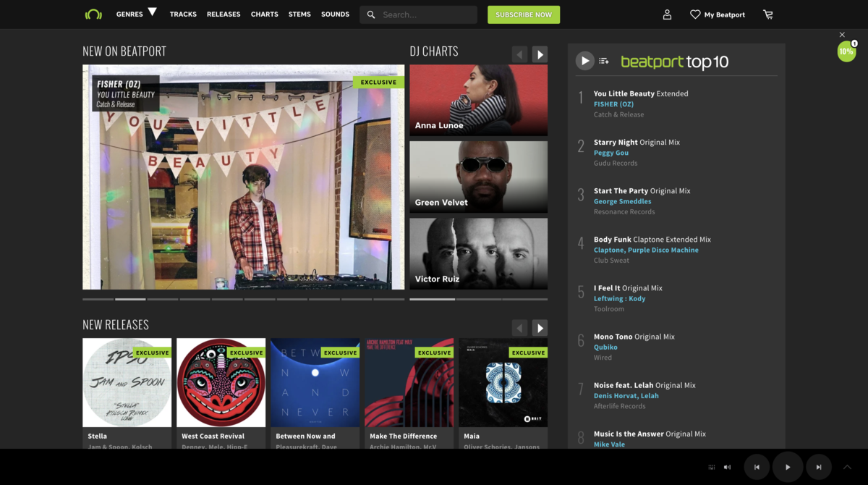Skip to next track in player
The image size is (868, 485).
819,467
